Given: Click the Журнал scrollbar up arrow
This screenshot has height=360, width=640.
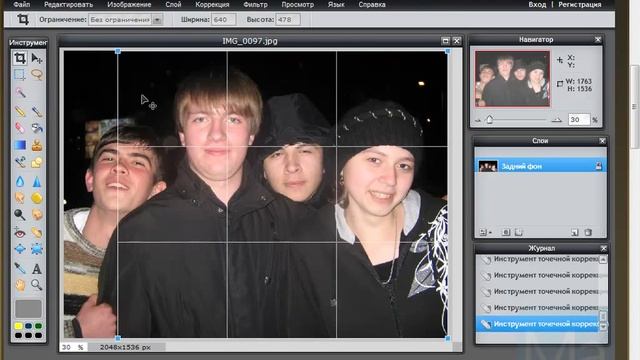Looking at the screenshot, I should click(x=603, y=260).
